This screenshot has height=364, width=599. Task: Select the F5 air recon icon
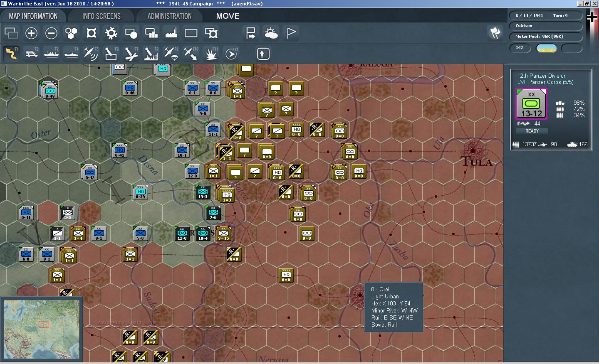(91, 54)
